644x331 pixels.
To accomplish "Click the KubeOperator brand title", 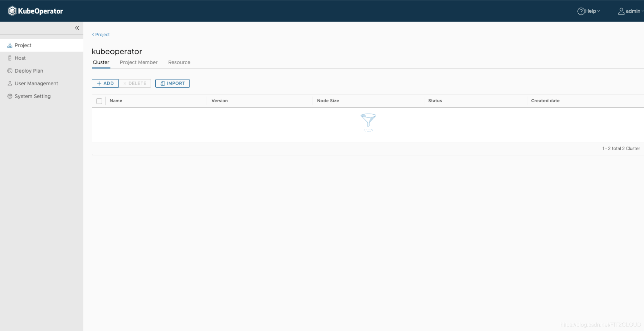I will point(40,11).
